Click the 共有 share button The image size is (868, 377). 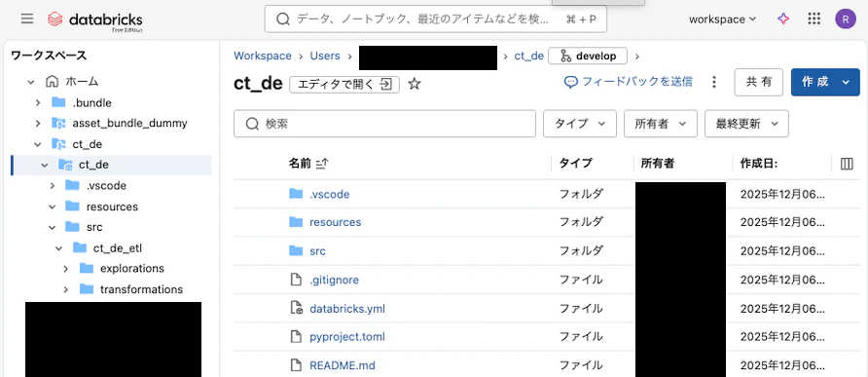pos(758,82)
